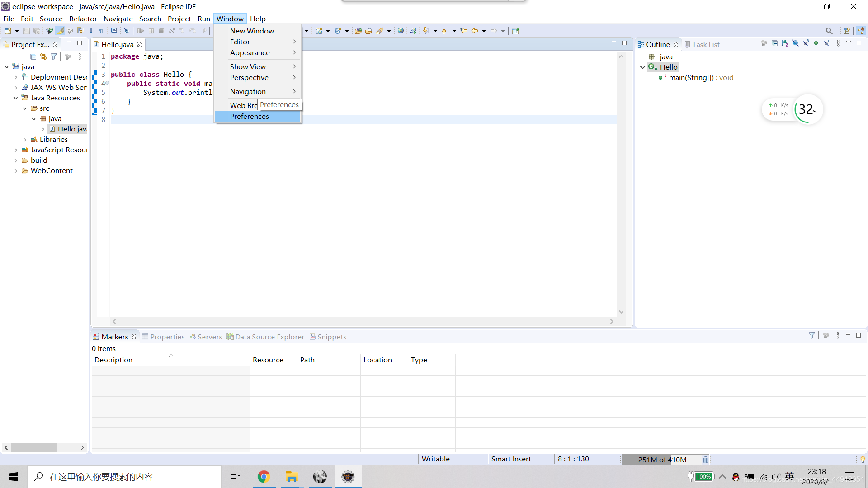Toggle Hide Static Members in Outline
Viewport: 868px width, 488px height.
point(806,43)
